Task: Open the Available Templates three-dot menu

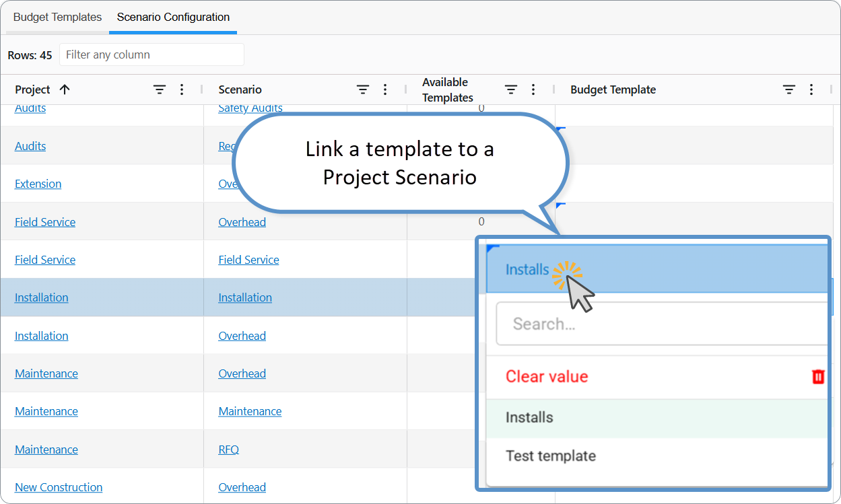Action: (x=533, y=89)
